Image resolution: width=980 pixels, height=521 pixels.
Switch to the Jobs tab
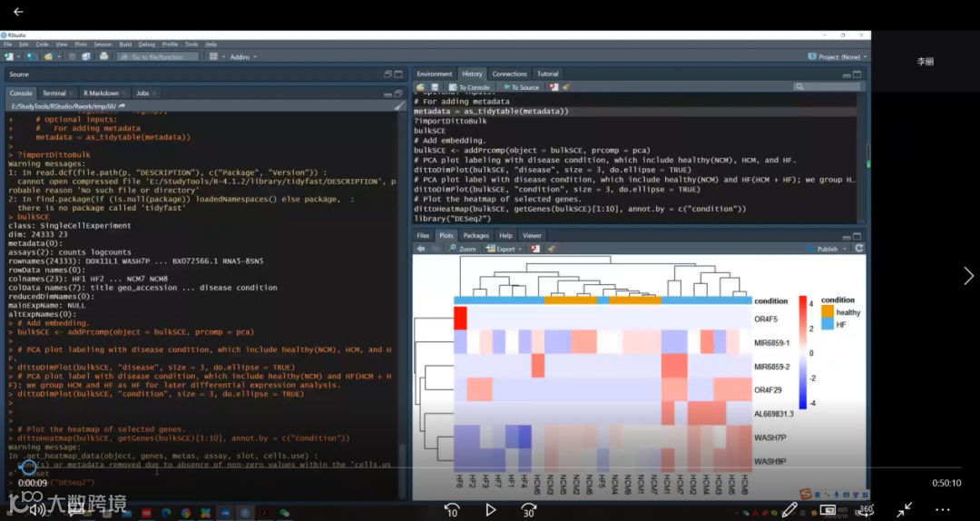click(x=142, y=93)
